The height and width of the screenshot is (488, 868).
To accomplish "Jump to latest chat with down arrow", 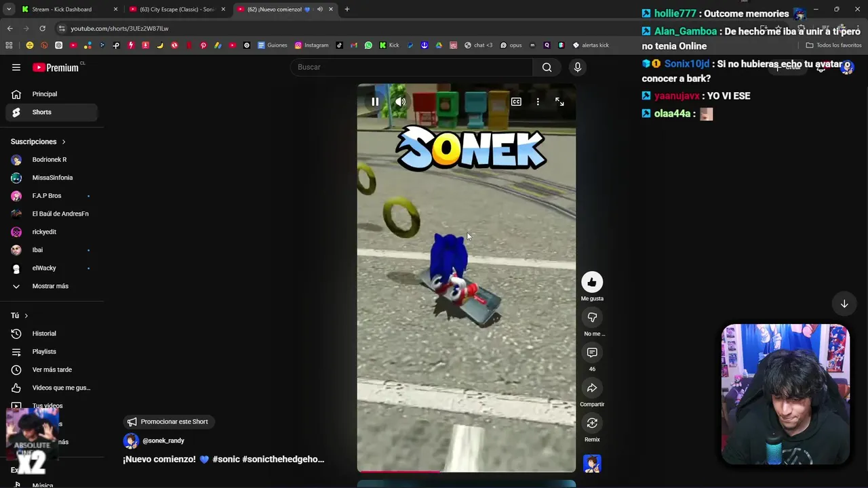I will pos(844,304).
